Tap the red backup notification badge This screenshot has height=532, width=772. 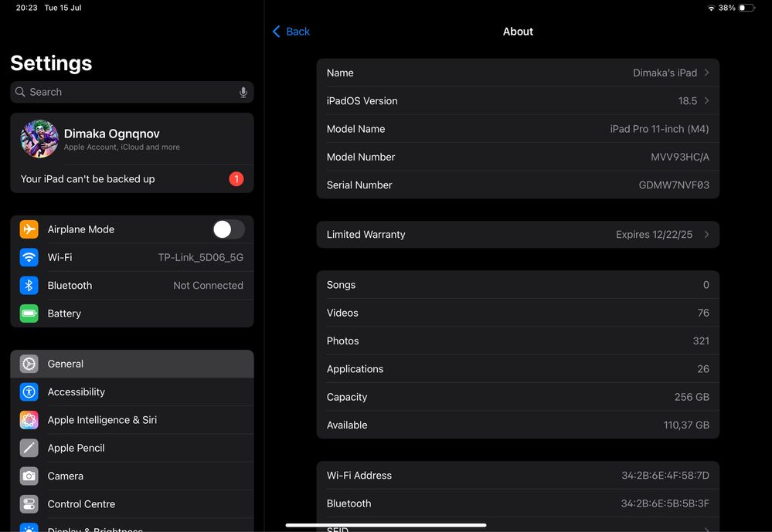[236, 179]
